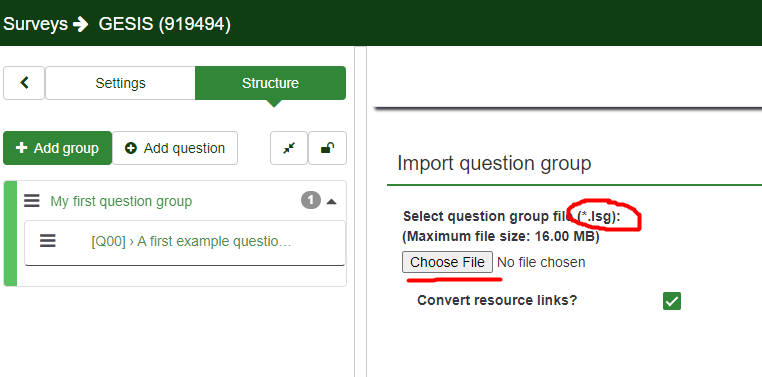Click the Select question group file label

(512, 217)
